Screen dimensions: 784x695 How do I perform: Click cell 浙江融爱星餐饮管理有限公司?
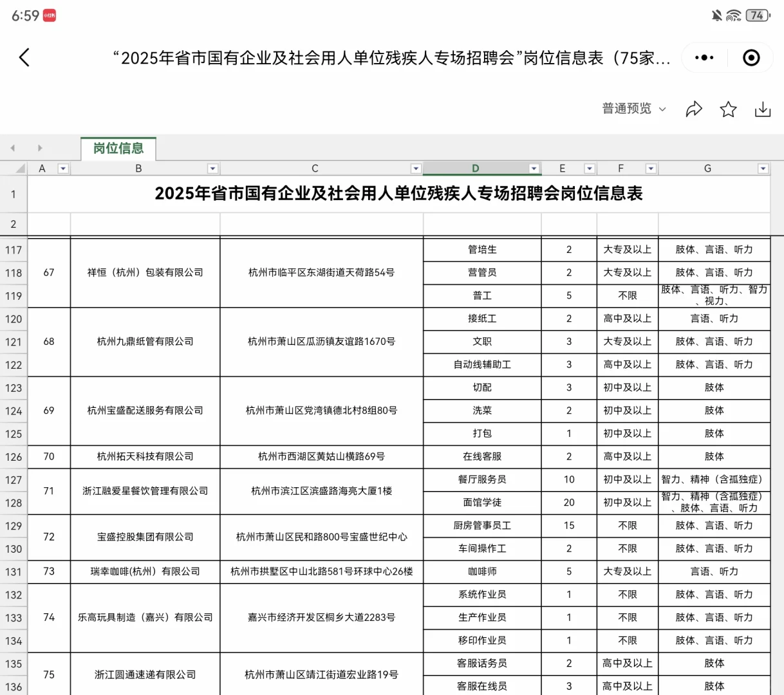[145, 491]
